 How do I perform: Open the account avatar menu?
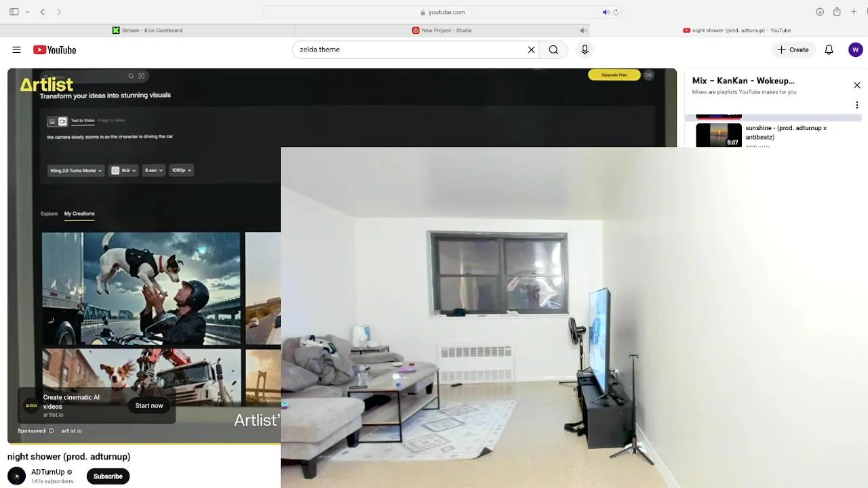(x=855, y=49)
